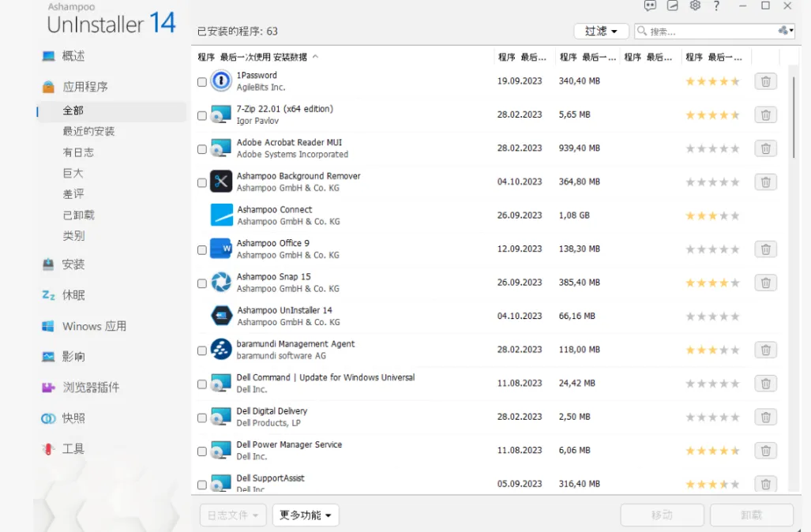The height and width of the screenshot is (532, 811).
Task: Click the 移动 move button
Action: (x=662, y=515)
